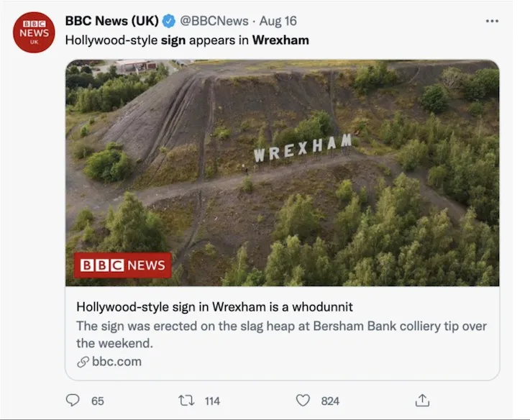This screenshot has height=420, width=530.
Task: Open the BBC News UK profile avatar
Action: click(34, 32)
